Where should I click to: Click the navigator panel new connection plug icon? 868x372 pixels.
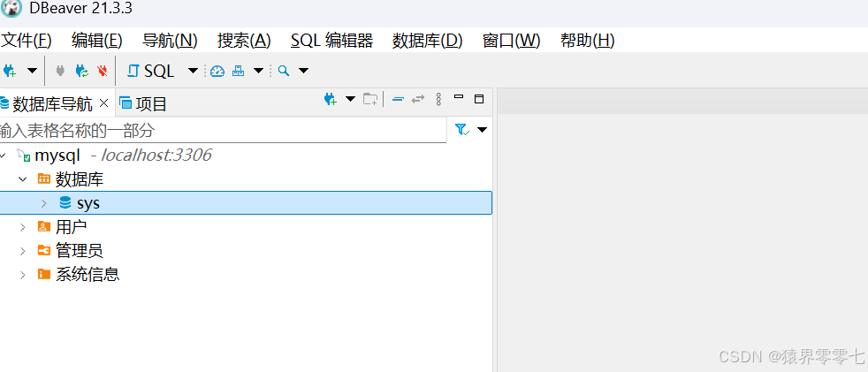[331, 100]
